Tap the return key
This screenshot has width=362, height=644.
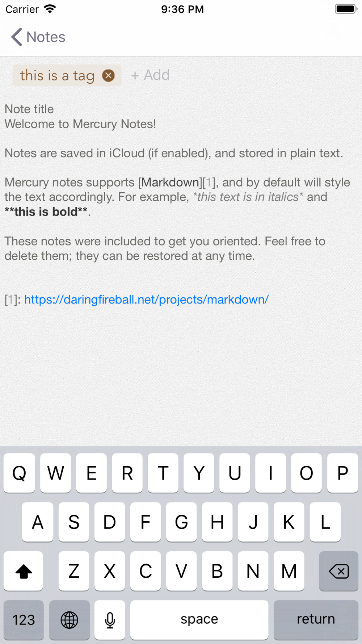click(316, 620)
